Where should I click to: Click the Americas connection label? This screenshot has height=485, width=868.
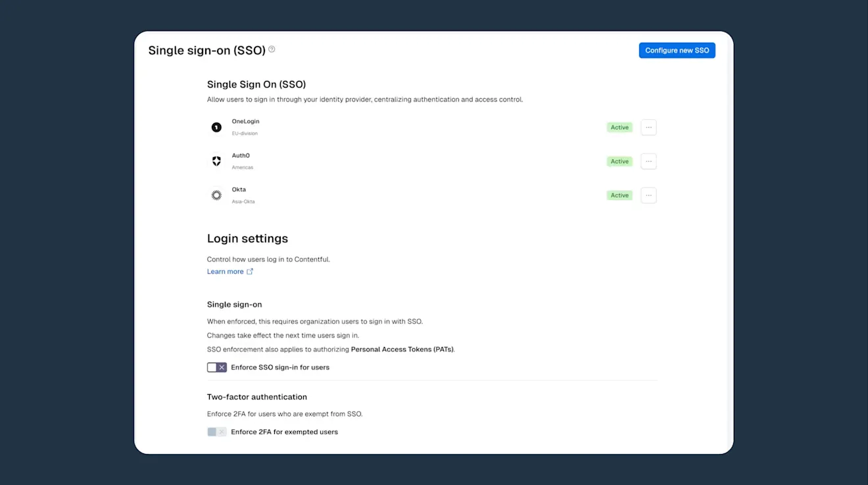tap(243, 168)
